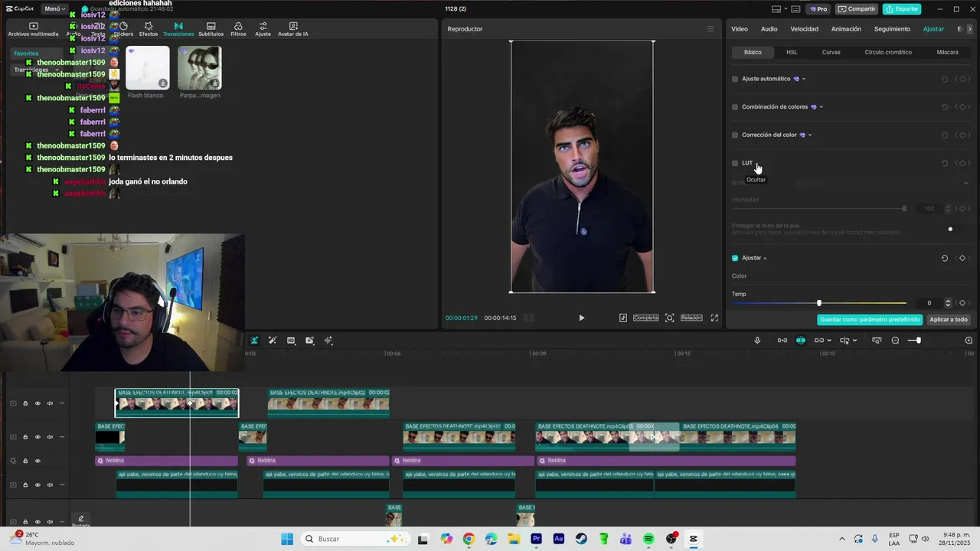The width and height of the screenshot is (980, 551).
Task: Open the Filtros library tab
Action: [x=238, y=29]
